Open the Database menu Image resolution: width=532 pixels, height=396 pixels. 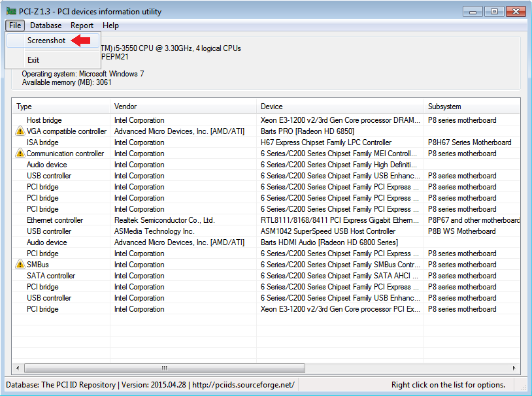46,25
